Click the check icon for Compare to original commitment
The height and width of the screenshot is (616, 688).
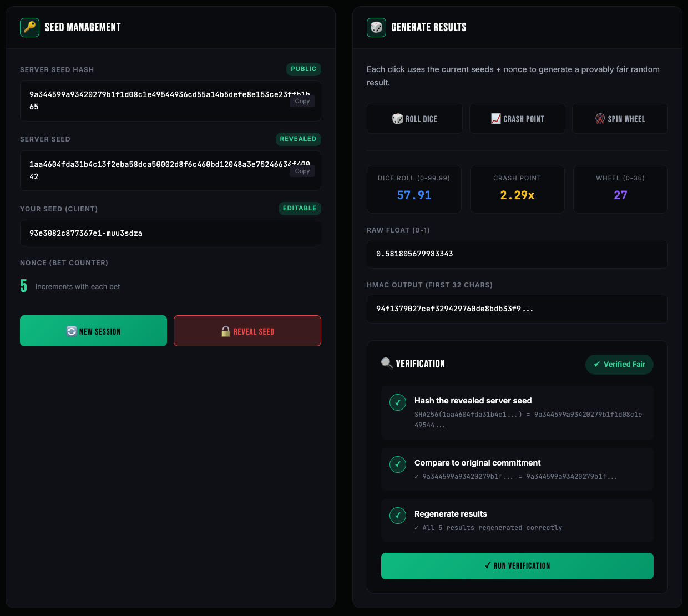(398, 464)
